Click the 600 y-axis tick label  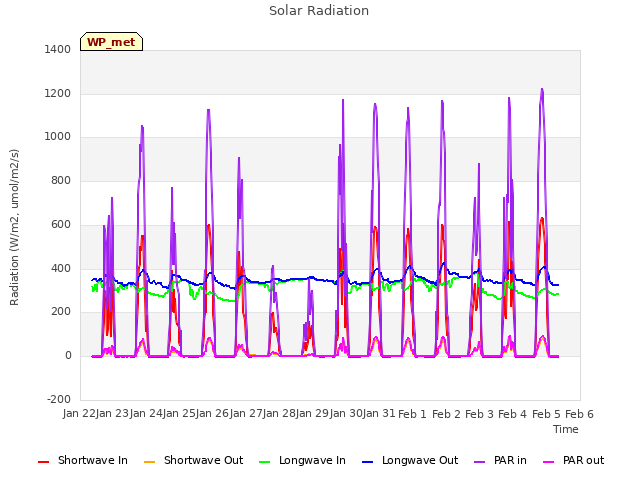tap(61, 224)
